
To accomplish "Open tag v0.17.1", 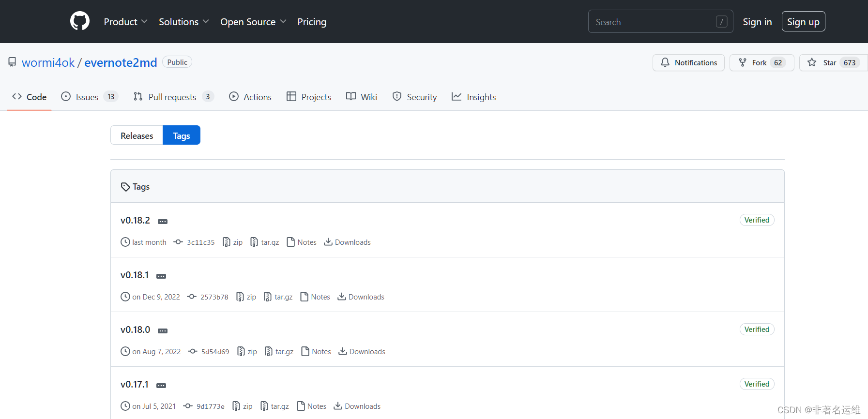I will point(135,384).
